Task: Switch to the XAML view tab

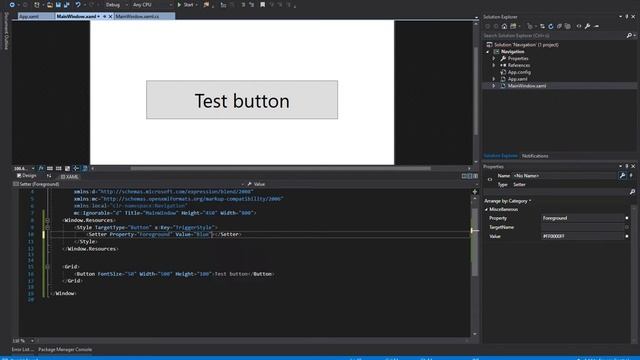Action: (x=69, y=177)
